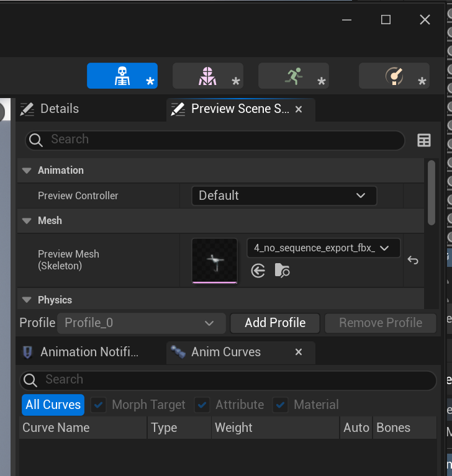Reset Preview Mesh to default value
The image size is (452, 476).
pos(413,260)
